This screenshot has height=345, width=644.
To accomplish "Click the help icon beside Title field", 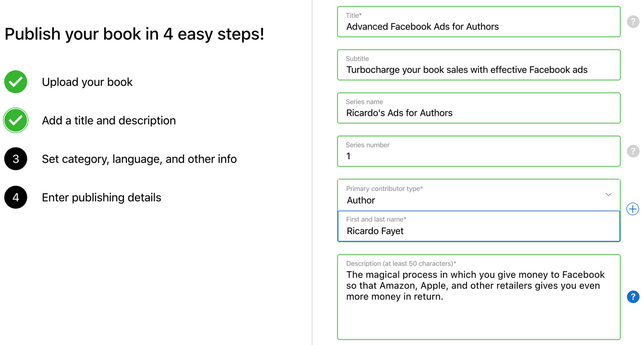I will [x=633, y=22].
